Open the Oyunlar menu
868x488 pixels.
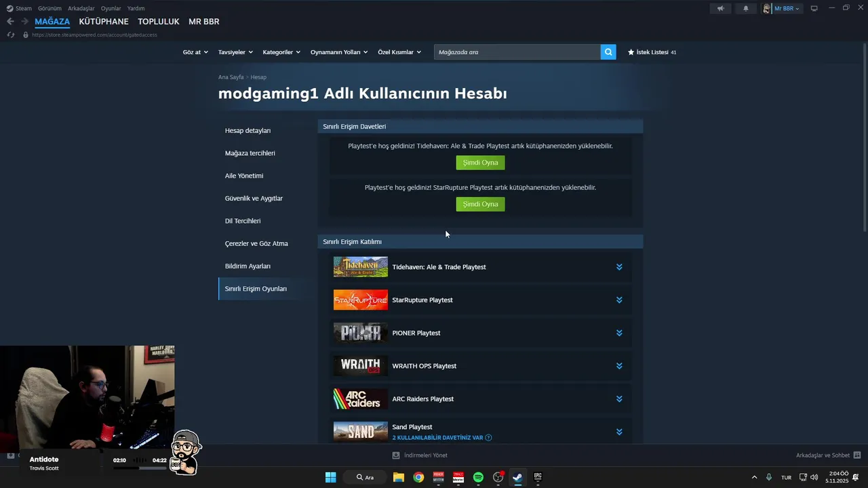pyautogui.click(x=111, y=8)
